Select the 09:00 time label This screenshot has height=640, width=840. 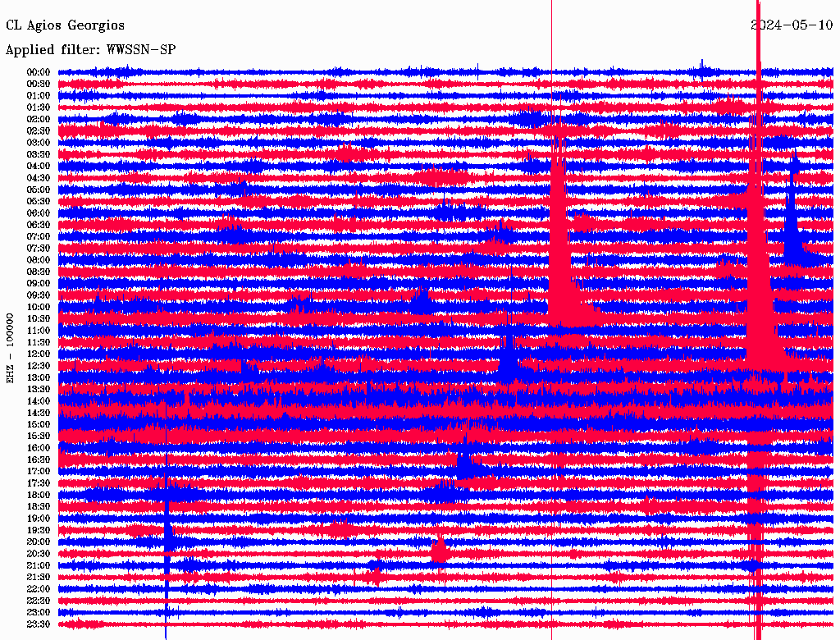39,284
